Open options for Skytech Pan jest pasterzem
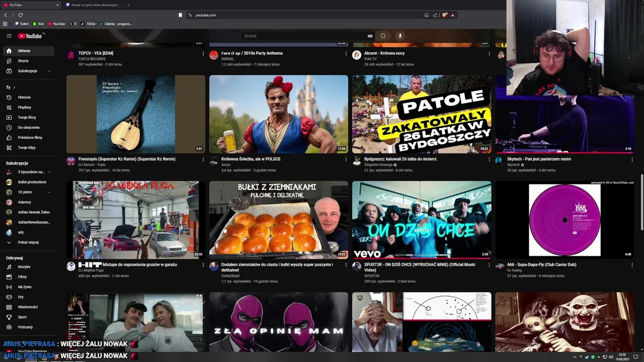This screenshot has height=362, width=644. click(x=632, y=159)
